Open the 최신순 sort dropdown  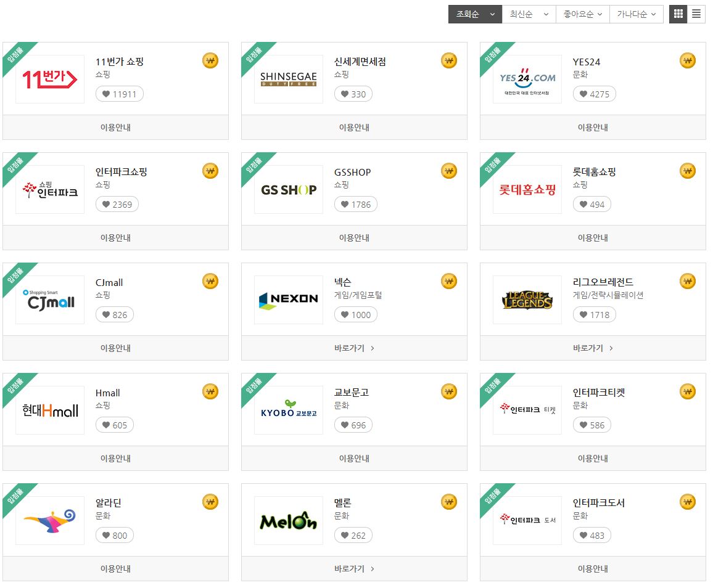527,14
